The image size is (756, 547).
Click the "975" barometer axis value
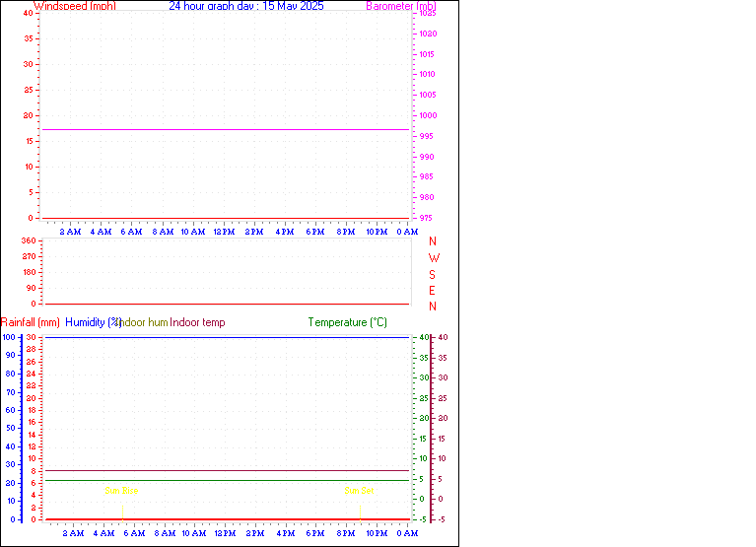coord(426,219)
